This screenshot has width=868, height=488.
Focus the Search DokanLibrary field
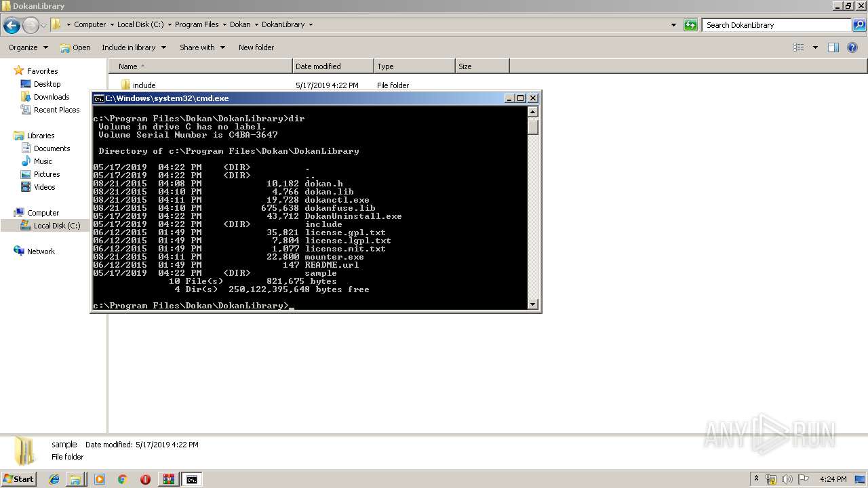point(777,25)
